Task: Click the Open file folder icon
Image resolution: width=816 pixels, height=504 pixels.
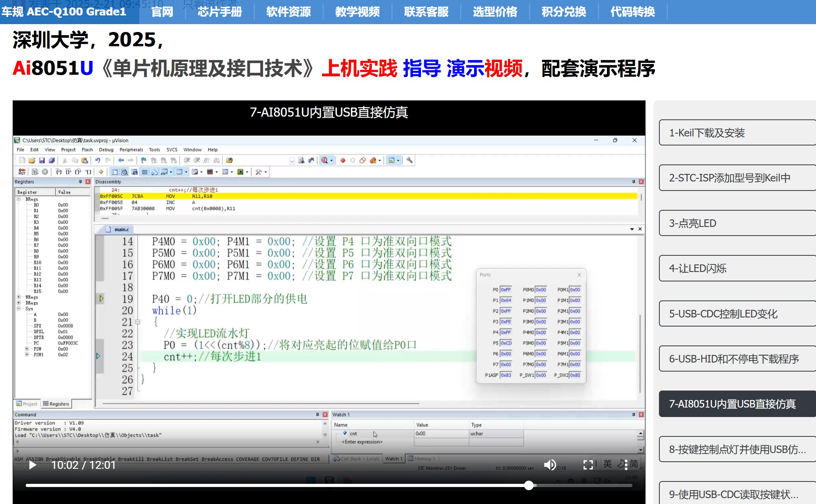Action: click(x=32, y=160)
